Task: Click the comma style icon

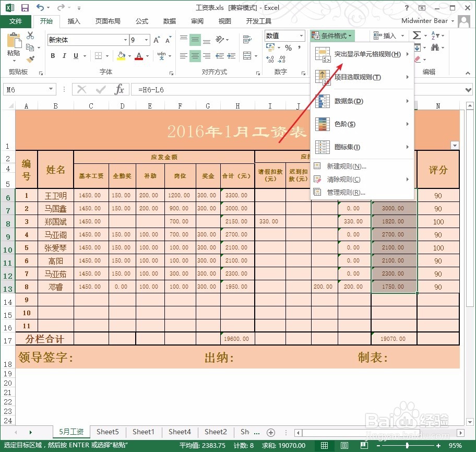Action: click(300, 48)
